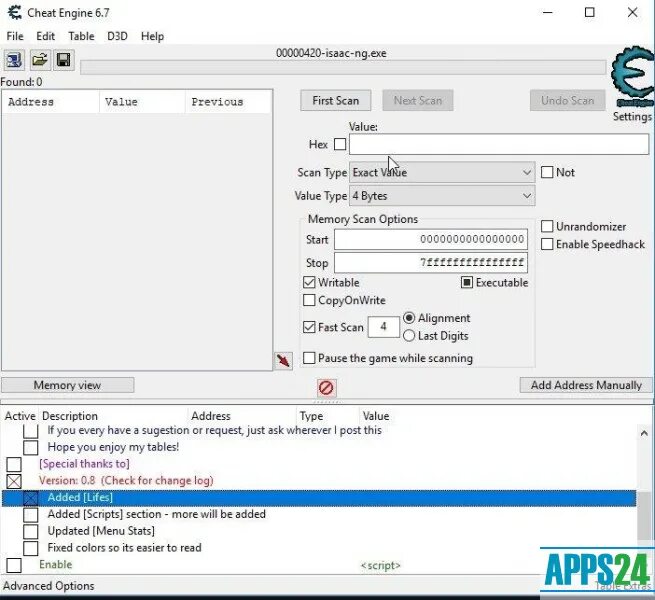The image size is (655, 600).
Task: Select 'Version: 0.8 (Check for change log)' row
Action: [x=126, y=481]
